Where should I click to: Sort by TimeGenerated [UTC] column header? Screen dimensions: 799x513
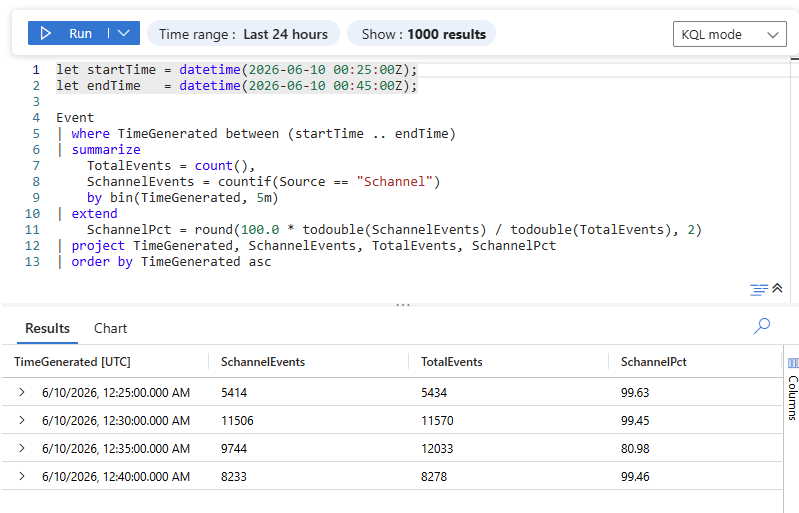click(x=72, y=362)
